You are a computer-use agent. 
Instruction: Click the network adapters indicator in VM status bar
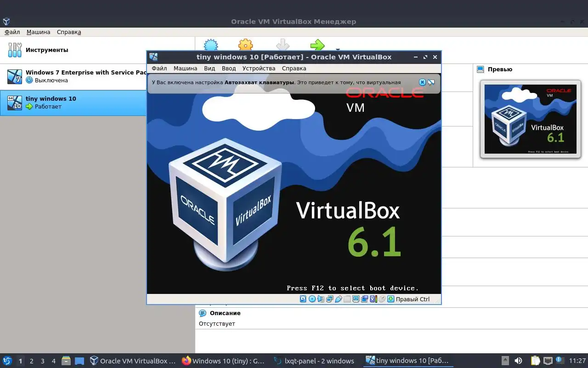[x=330, y=299]
